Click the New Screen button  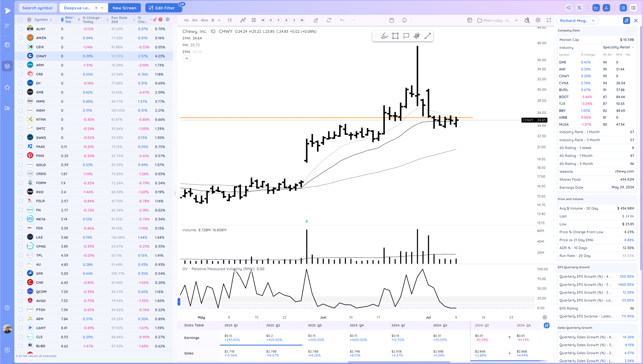coord(124,8)
